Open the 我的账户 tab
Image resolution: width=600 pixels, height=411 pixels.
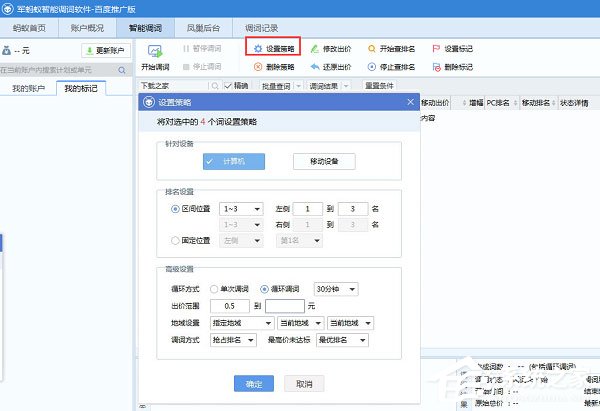point(28,89)
